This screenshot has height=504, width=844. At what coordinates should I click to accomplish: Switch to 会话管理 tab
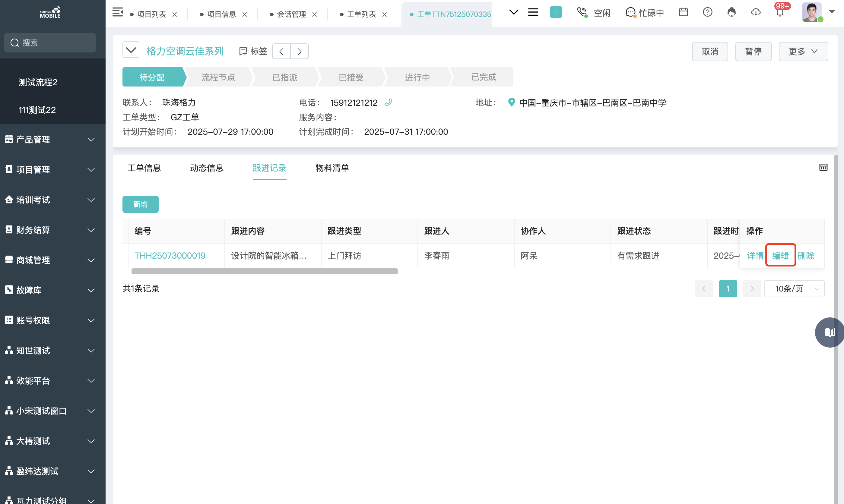click(291, 14)
